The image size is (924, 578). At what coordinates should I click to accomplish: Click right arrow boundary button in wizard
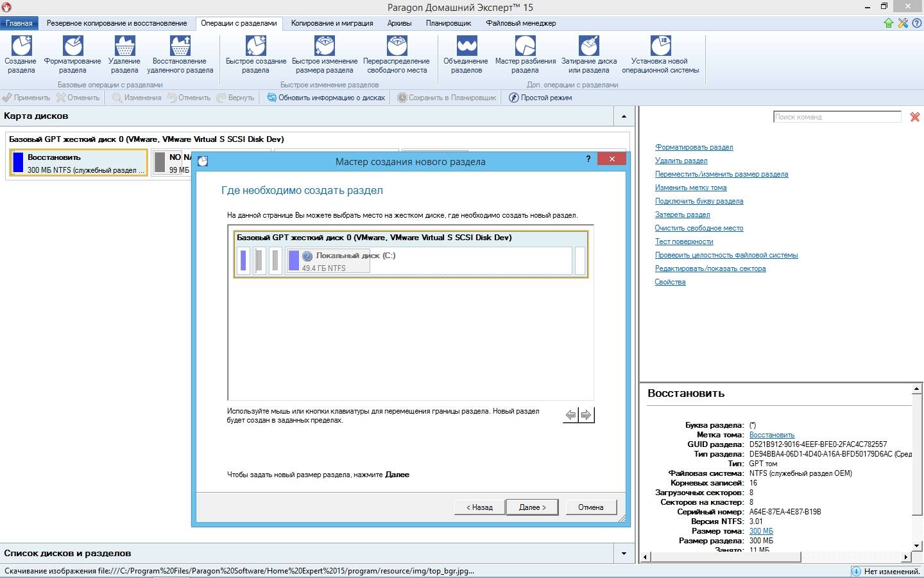point(586,415)
